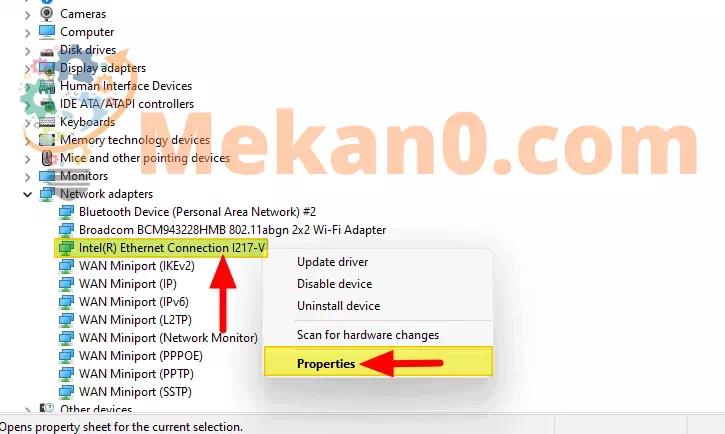This screenshot has height=434, width=725.
Task: Select the Computer category icon
Action: [47, 32]
